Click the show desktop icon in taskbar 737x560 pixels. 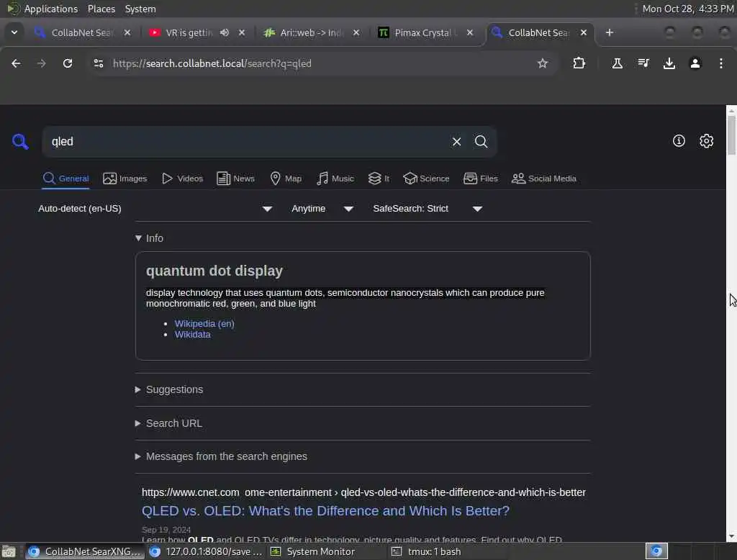point(9,551)
